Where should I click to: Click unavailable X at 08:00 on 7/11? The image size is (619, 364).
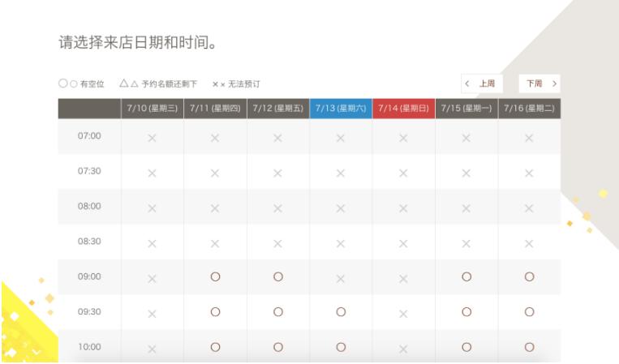215,208
